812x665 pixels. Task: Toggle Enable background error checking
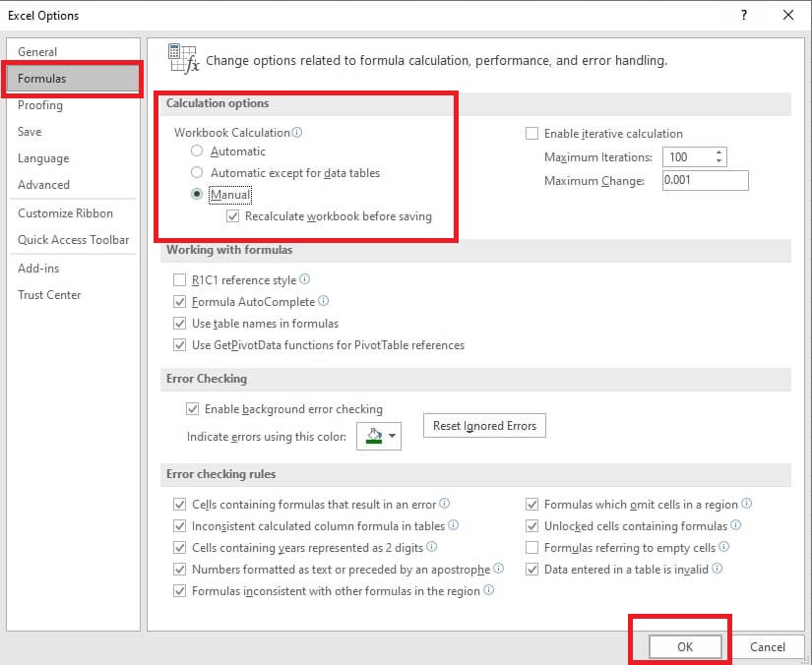(x=192, y=409)
